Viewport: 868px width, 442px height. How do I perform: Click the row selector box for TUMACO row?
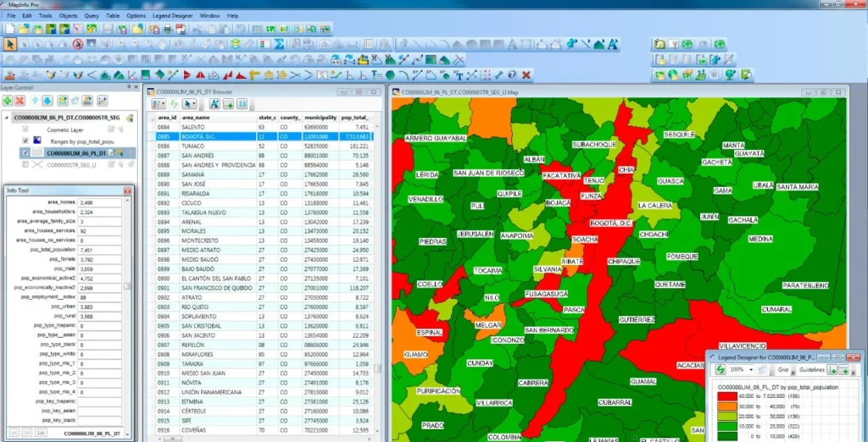151,146
